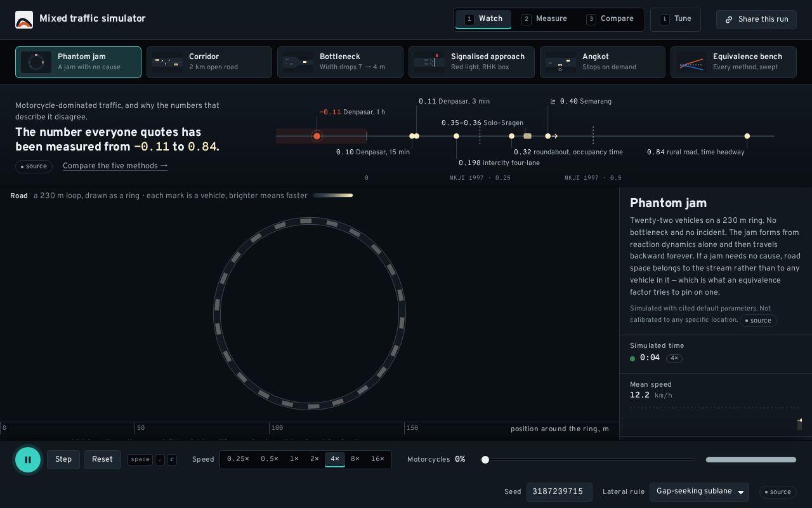Viewport: 812px width, 508px height.
Task: Switch to the Watch tab
Action: click(x=483, y=19)
